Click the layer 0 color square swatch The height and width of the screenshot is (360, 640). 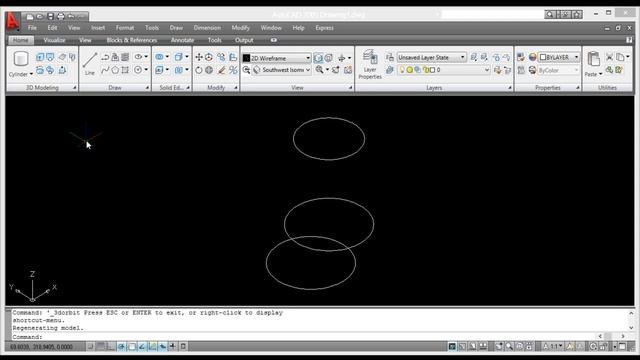click(x=432, y=70)
